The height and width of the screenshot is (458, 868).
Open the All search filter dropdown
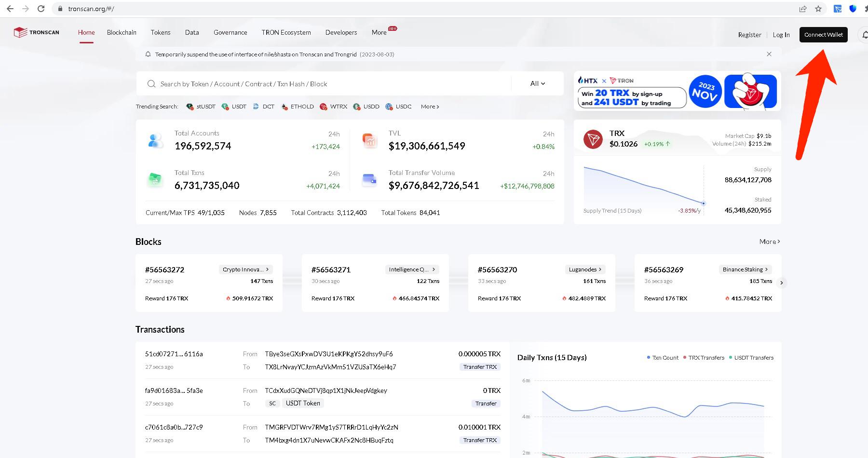point(538,83)
